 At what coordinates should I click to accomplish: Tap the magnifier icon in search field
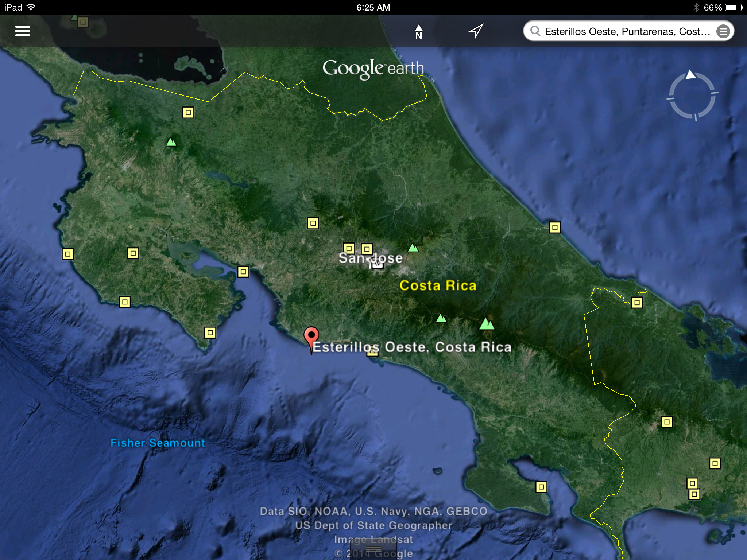(535, 31)
